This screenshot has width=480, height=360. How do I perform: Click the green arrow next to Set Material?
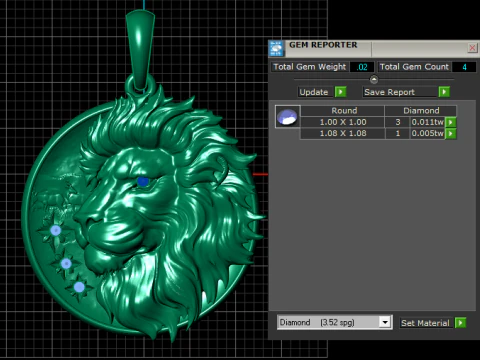click(460, 323)
